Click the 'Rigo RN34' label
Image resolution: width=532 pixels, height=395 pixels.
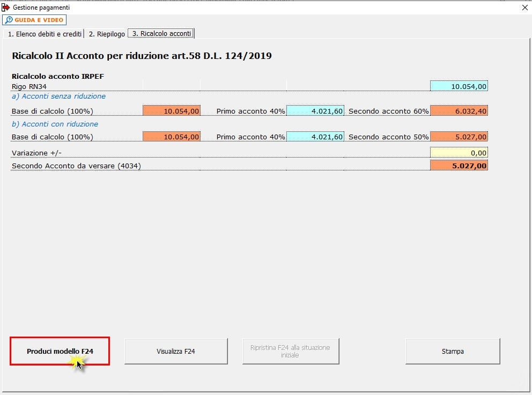click(29, 86)
